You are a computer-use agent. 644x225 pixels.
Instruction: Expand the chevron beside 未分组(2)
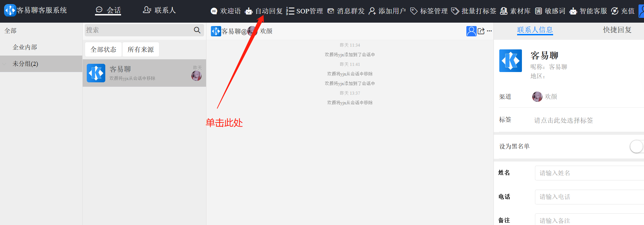[5, 64]
